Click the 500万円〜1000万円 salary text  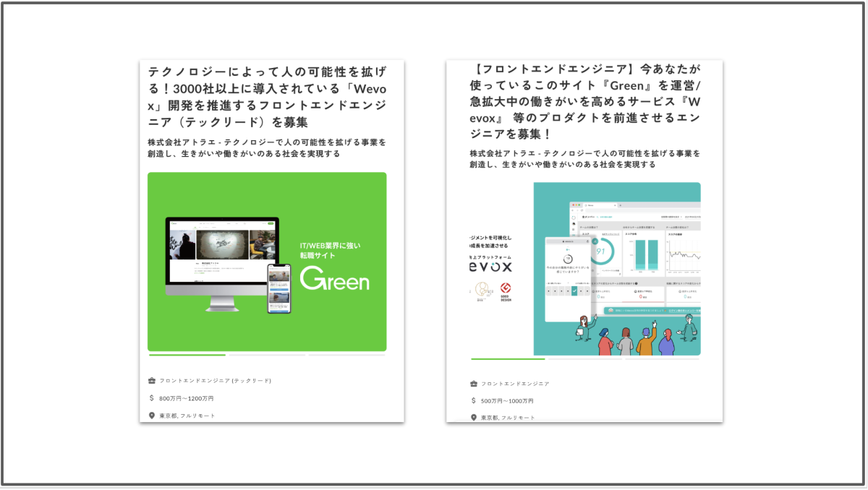[507, 401]
